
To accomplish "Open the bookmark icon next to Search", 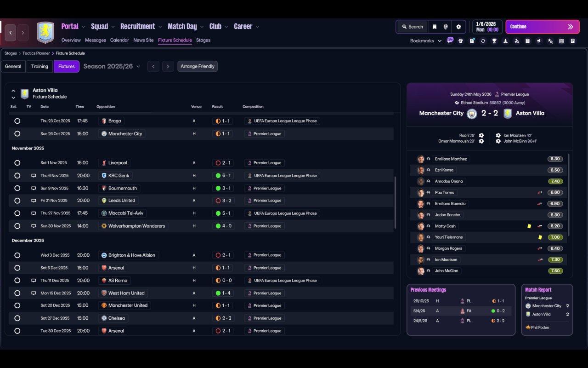I will 434,27.
